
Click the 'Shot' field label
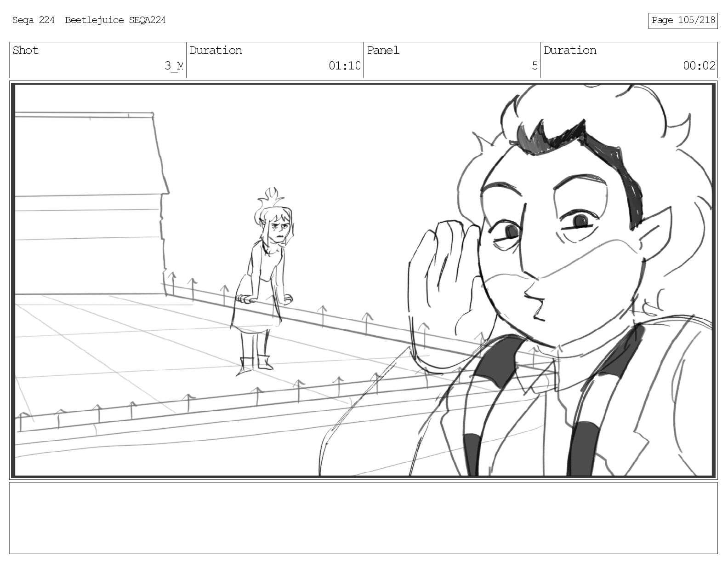coord(26,50)
